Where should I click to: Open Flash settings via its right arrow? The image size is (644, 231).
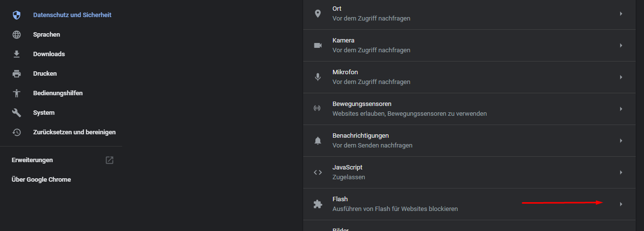[x=621, y=204]
